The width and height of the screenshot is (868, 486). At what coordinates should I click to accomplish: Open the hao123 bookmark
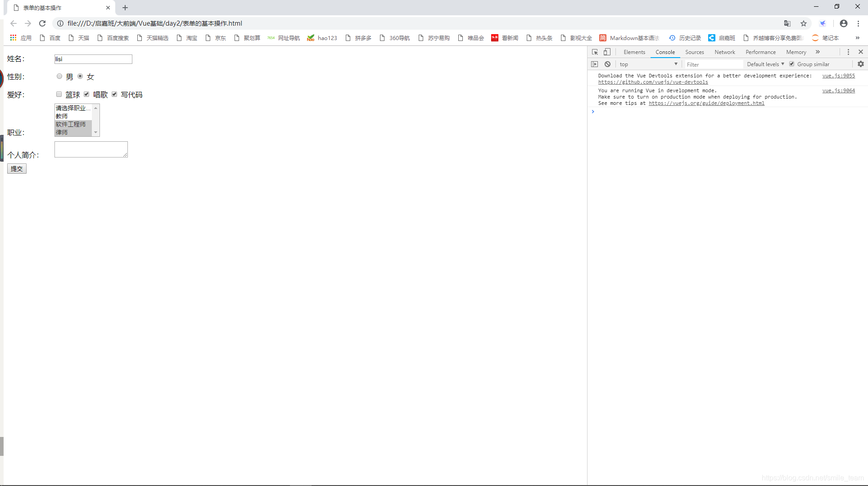coord(322,38)
